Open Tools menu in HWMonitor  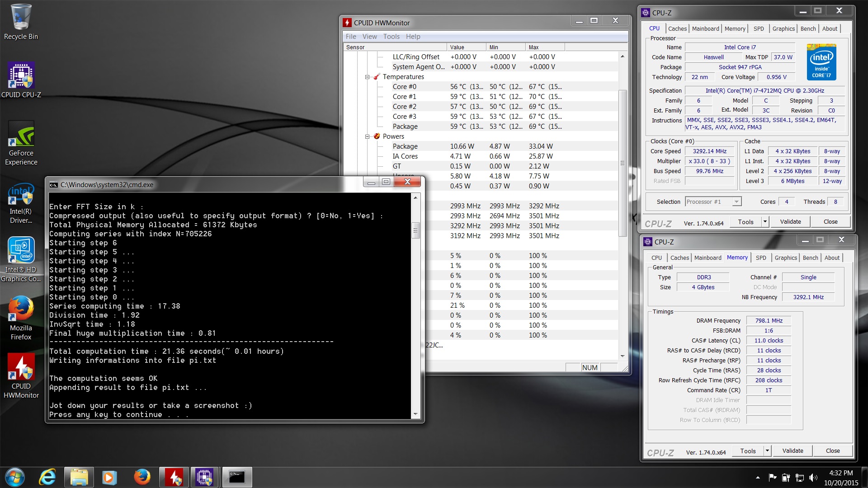coord(391,37)
